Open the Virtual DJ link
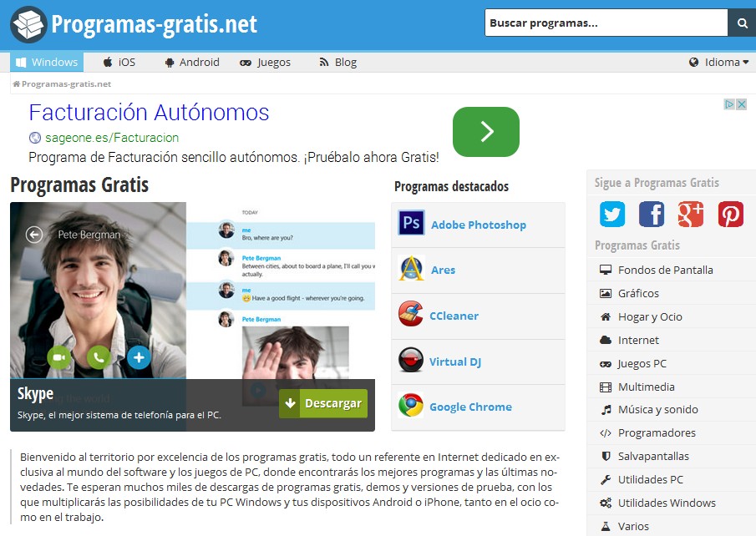Viewport: 756px width, 536px height. pos(455,362)
